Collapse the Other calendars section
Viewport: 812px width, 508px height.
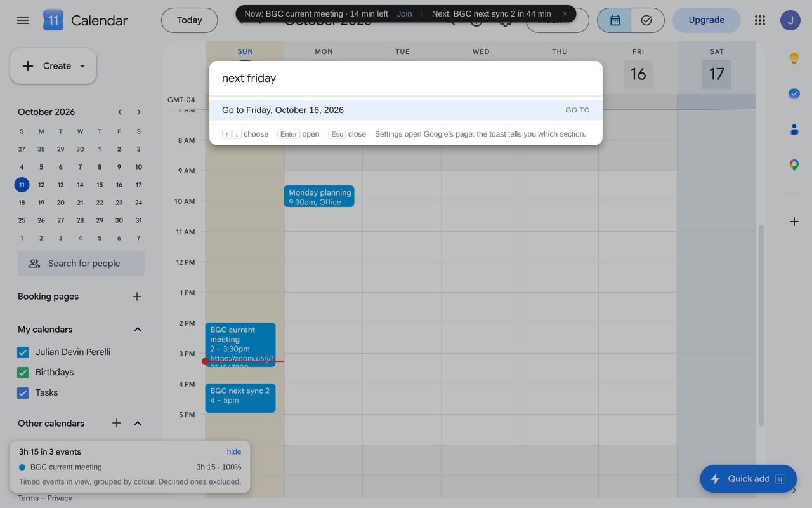pos(138,424)
